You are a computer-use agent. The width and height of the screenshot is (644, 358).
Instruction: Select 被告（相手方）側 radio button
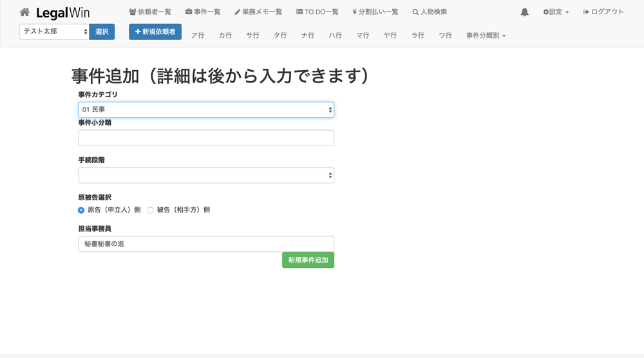tap(151, 210)
